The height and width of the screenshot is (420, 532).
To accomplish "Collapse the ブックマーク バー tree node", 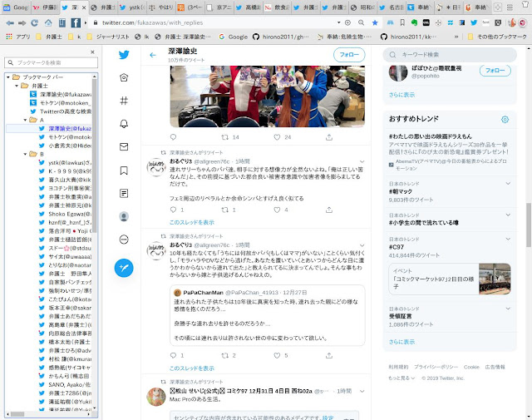I will tap(8, 77).
